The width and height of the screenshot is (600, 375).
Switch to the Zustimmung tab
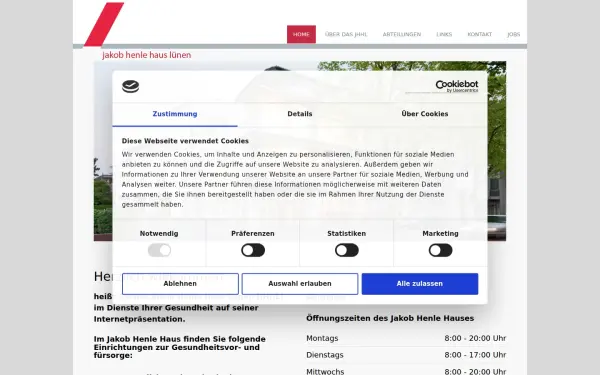(175, 114)
